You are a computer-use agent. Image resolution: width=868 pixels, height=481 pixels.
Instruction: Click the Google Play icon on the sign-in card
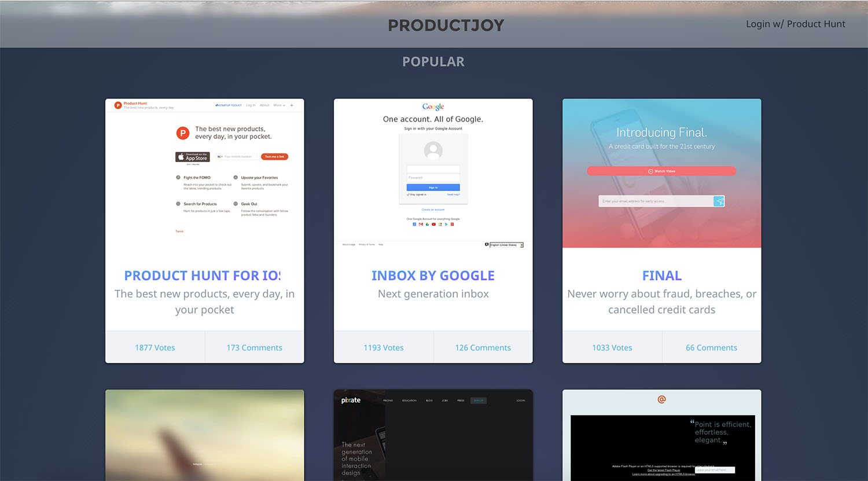pos(446,224)
